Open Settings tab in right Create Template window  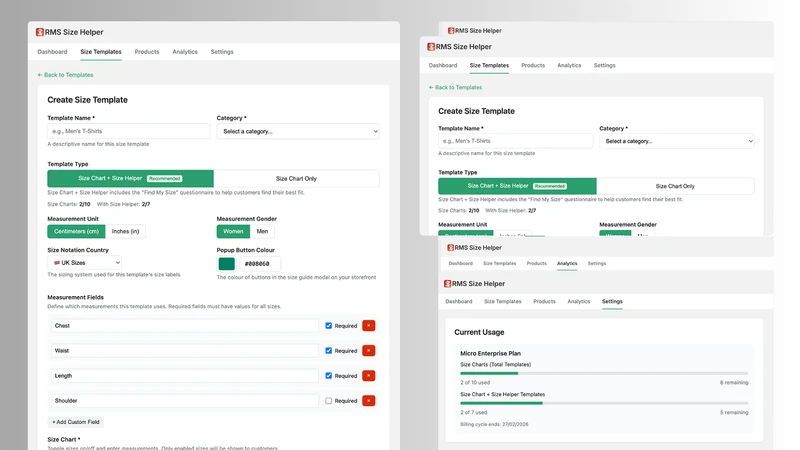pyautogui.click(x=605, y=65)
